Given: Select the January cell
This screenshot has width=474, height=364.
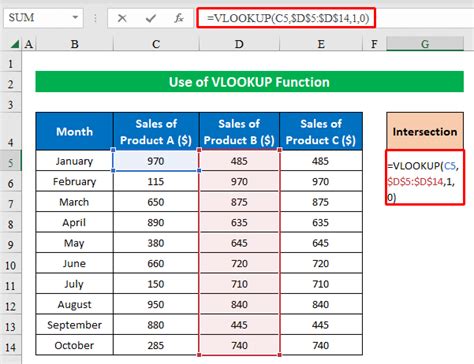Looking at the screenshot, I should tap(74, 161).
